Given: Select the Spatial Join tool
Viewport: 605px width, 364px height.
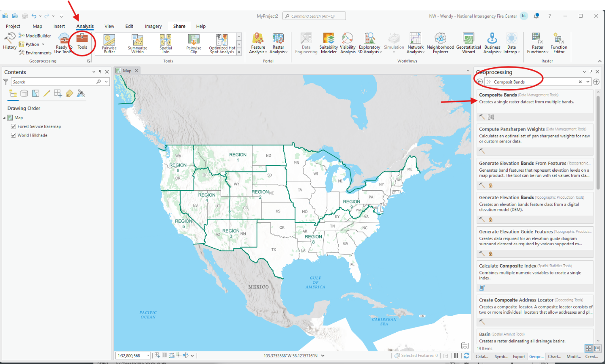Looking at the screenshot, I should pos(166,44).
